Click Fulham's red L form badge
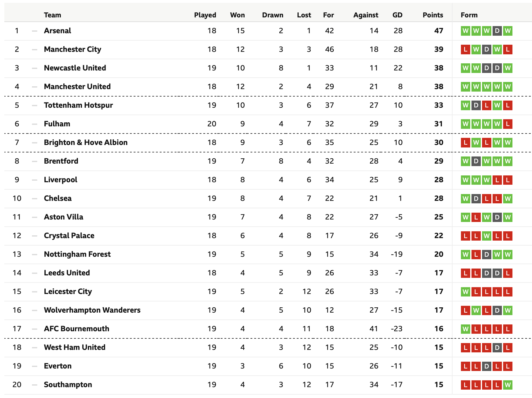Viewport: 532px width, 398px height. 507,124
